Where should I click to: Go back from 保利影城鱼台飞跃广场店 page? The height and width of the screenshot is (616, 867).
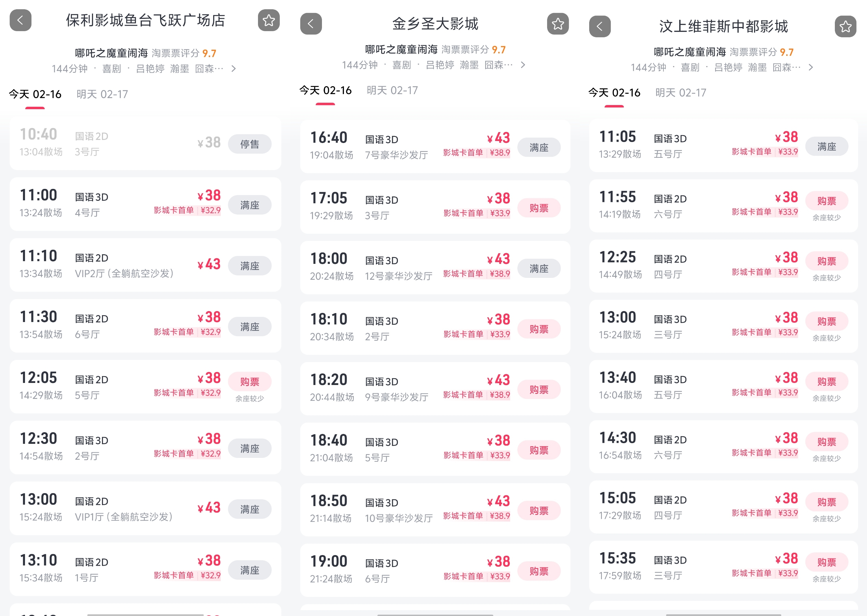coord(21,20)
